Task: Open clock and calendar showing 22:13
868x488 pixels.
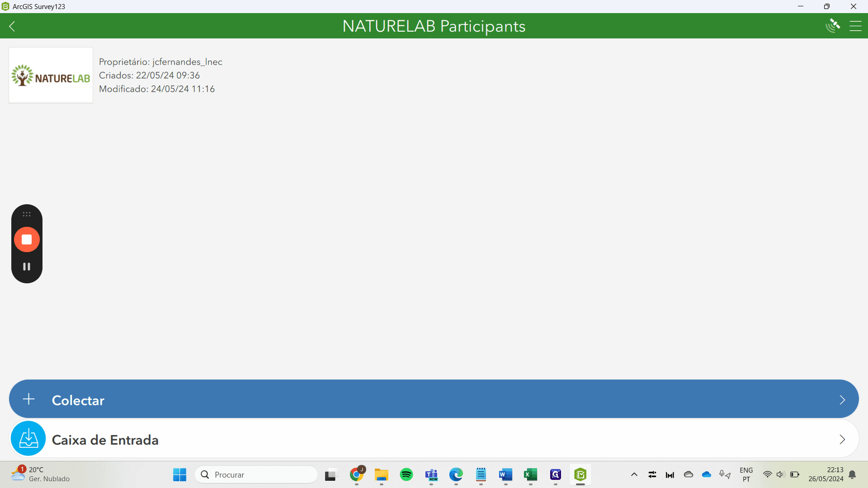Action: [x=826, y=474]
